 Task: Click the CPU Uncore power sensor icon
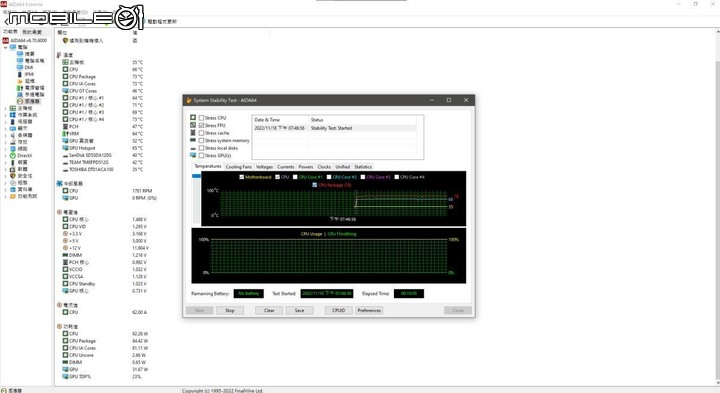pyautogui.click(x=65, y=355)
